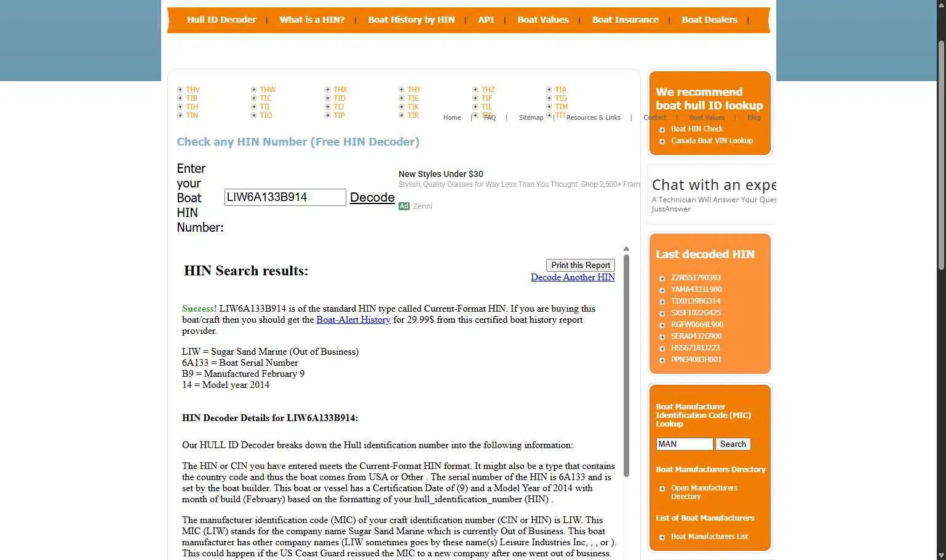Open the Sitemap link
This screenshot has width=946, height=560.
531,117
